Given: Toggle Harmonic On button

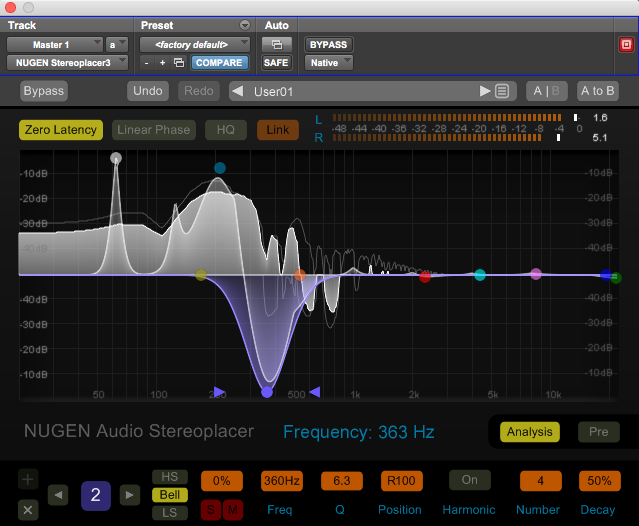Looking at the screenshot, I should click(469, 480).
